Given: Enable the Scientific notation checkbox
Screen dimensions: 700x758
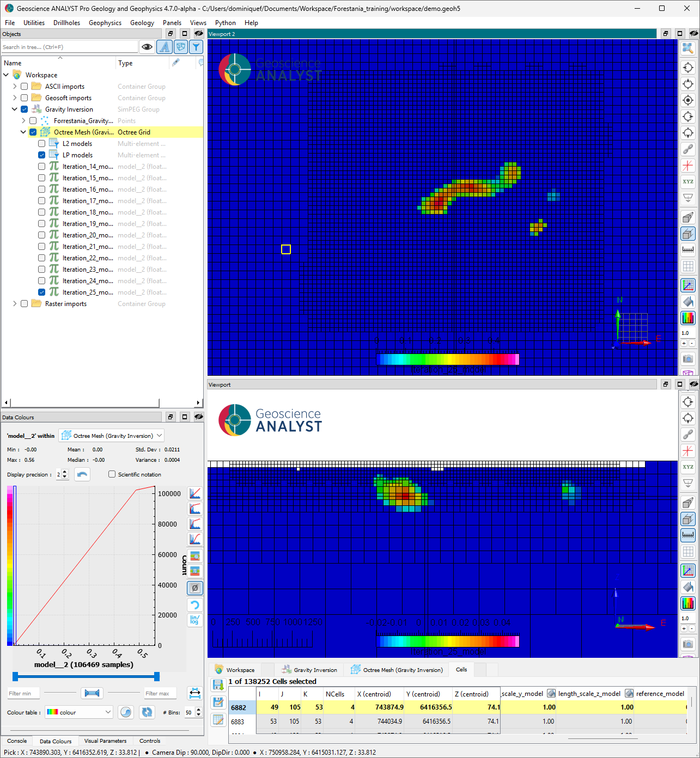Looking at the screenshot, I should point(112,474).
